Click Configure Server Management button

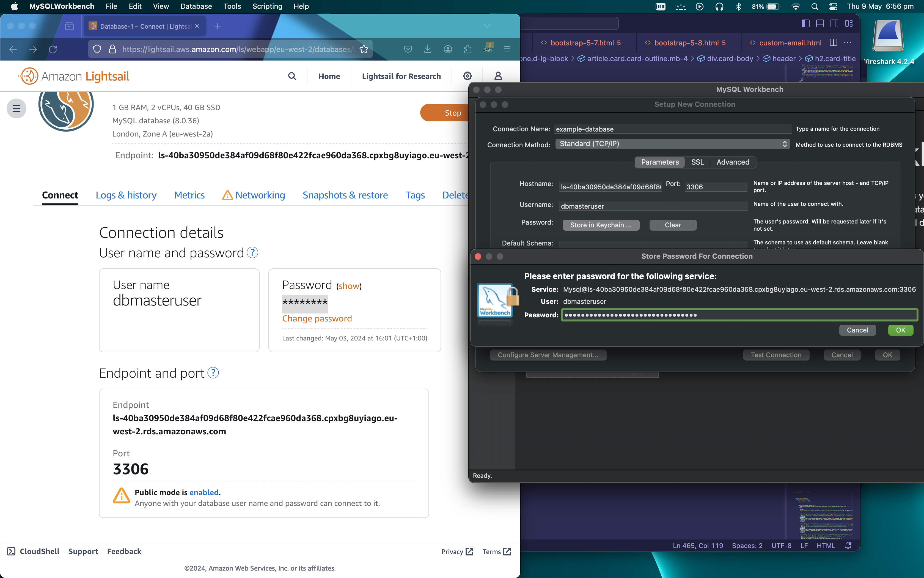(548, 355)
